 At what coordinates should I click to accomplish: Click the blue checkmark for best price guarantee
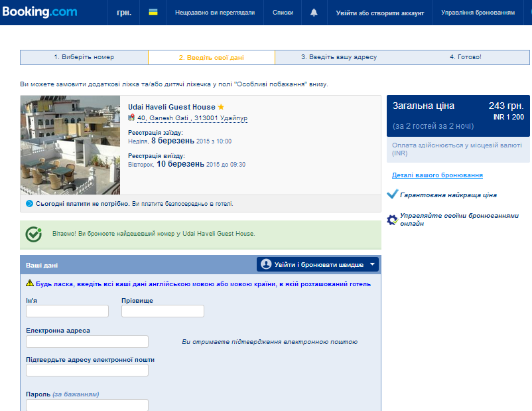click(393, 194)
